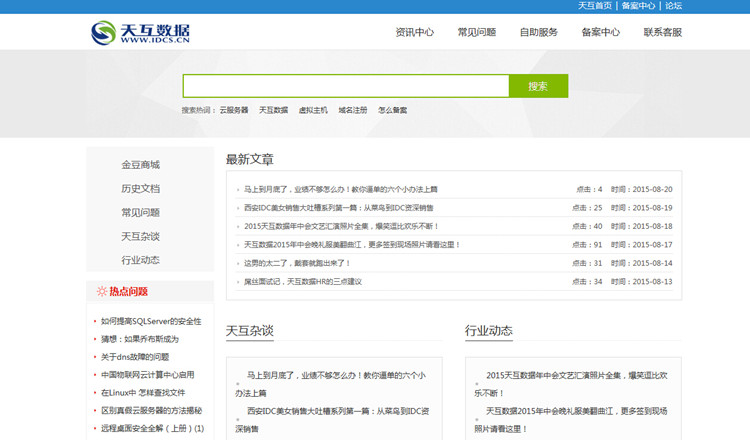Open 资讯中心 in the top navigation
Viewport: 750px width, 440px height.
coord(414,32)
